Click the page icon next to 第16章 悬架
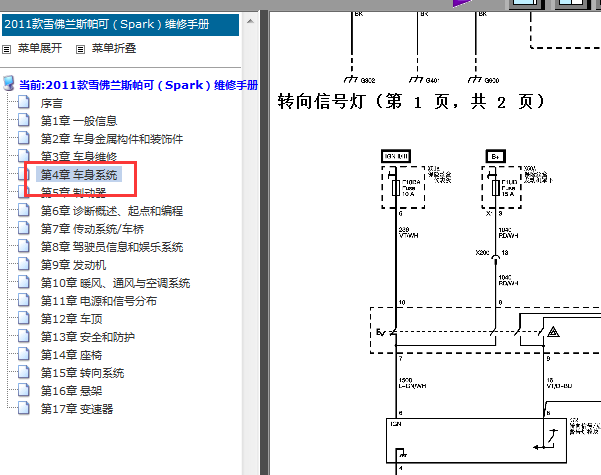Image resolution: width=601 pixels, height=475 pixels. click(24, 390)
